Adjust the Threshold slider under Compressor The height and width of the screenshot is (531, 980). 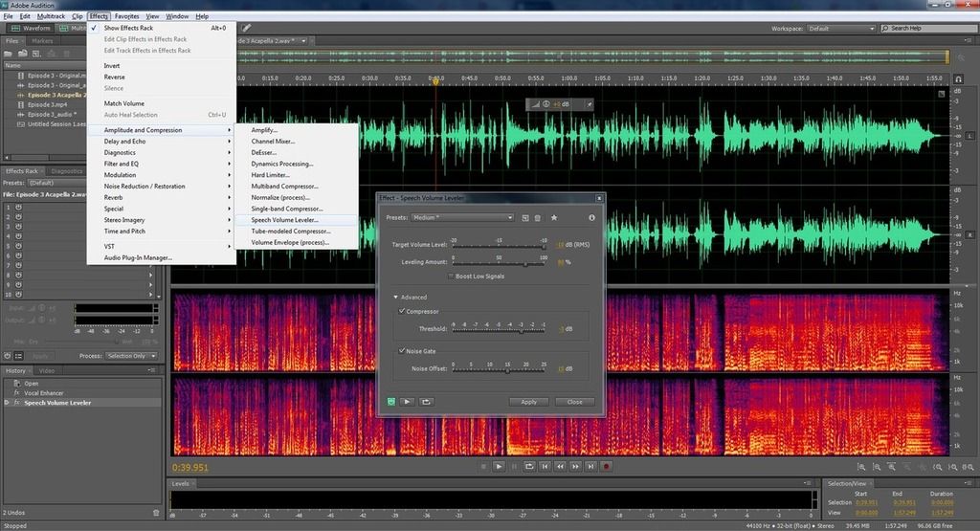pos(498,330)
